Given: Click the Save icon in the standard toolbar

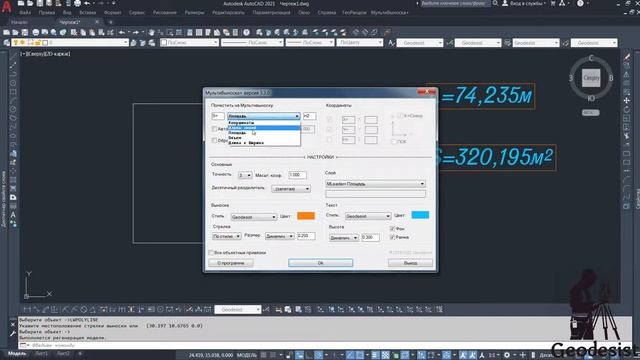Looking at the screenshot, I should (x=25, y=32).
